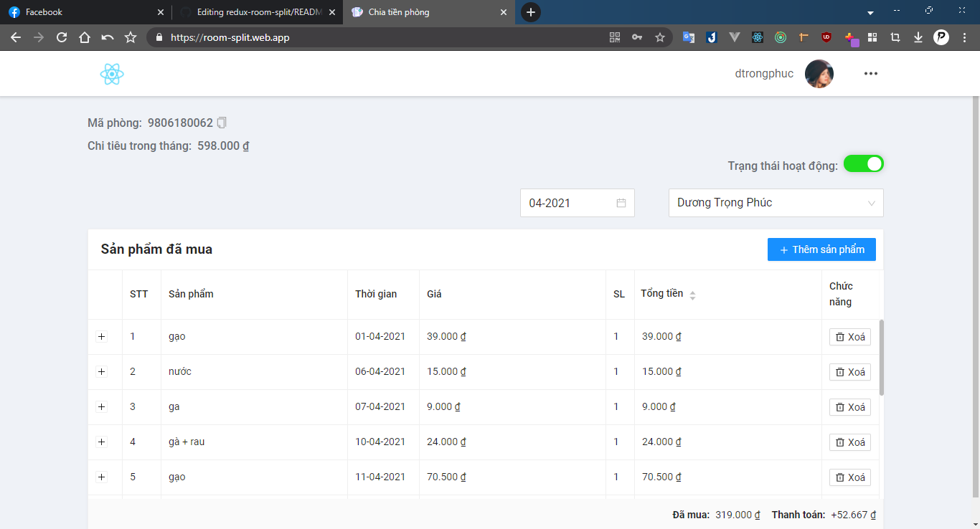Image resolution: width=980 pixels, height=529 pixels.
Task: Sort by Tổng tiền column
Action: pos(692,295)
